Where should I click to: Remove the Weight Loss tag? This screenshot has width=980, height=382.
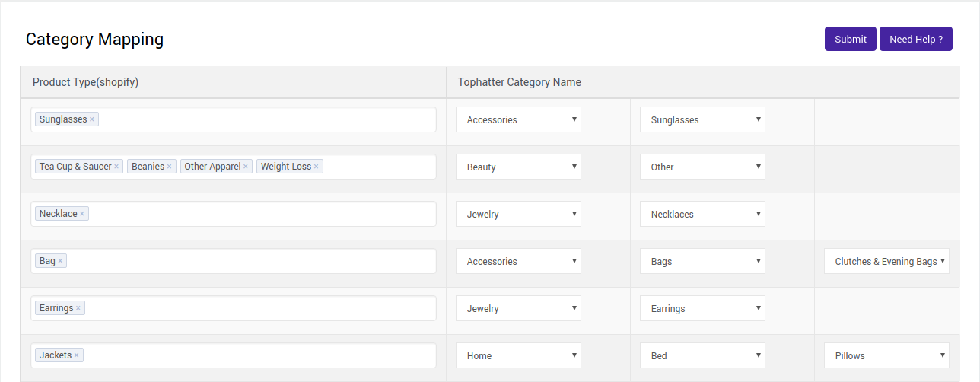click(317, 167)
